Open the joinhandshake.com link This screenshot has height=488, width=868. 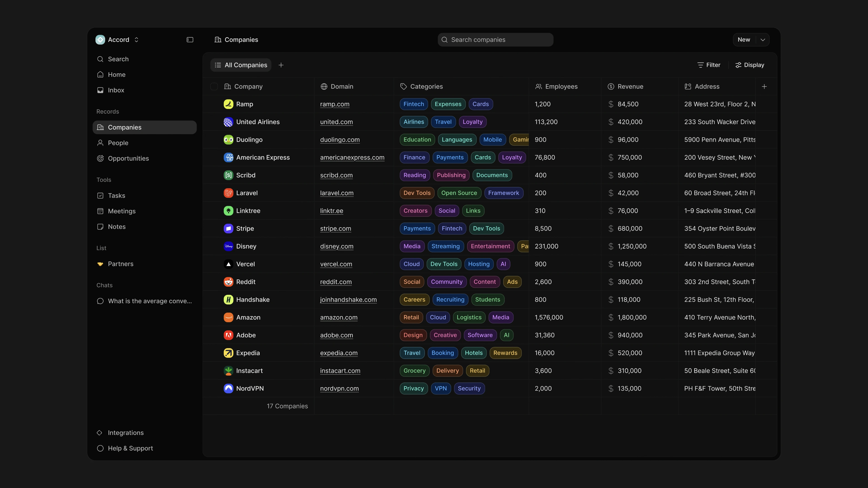click(x=348, y=300)
